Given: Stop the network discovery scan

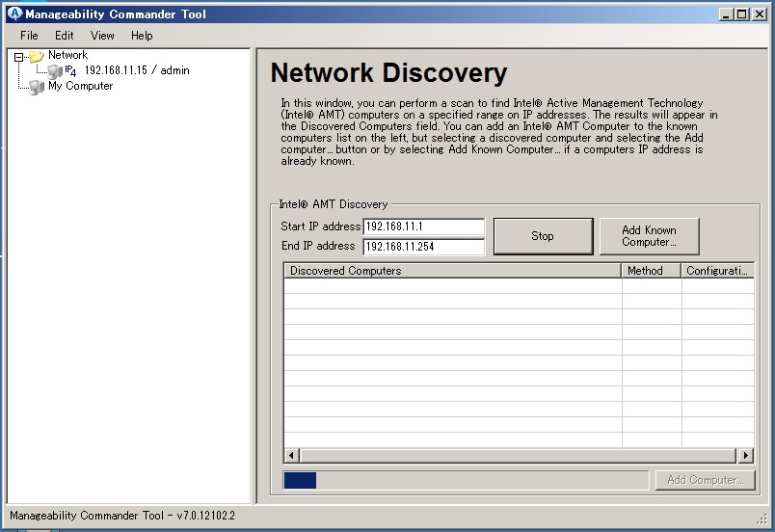Looking at the screenshot, I should tap(544, 236).
